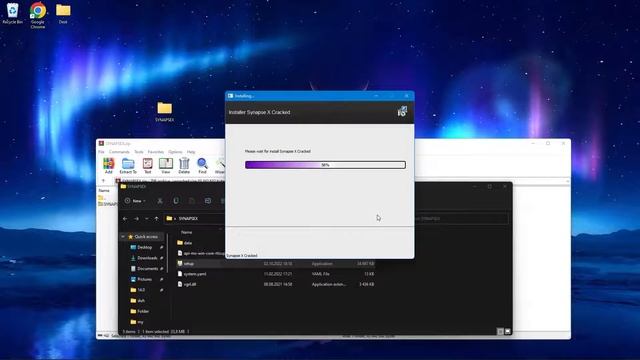The width and height of the screenshot is (640, 360).
Task: Open the Recycle Bin desktop icon
Action: coord(13,13)
